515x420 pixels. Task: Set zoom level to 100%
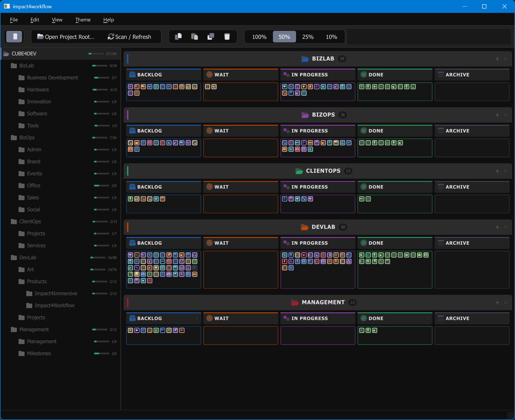click(259, 37)
